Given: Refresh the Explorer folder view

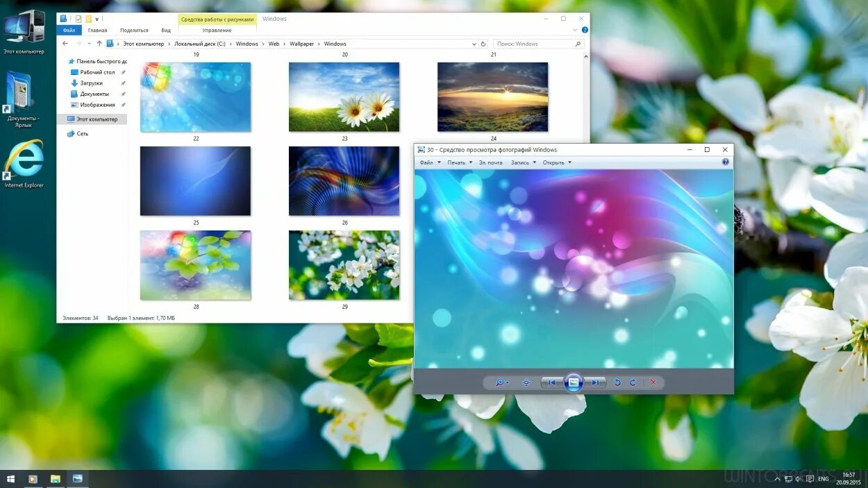Looking at the screenshot, I should [483, 44].
